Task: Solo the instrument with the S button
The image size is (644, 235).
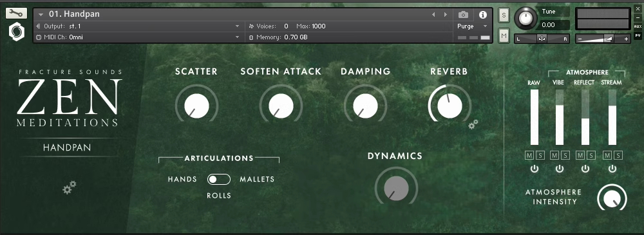Action: 504,15
